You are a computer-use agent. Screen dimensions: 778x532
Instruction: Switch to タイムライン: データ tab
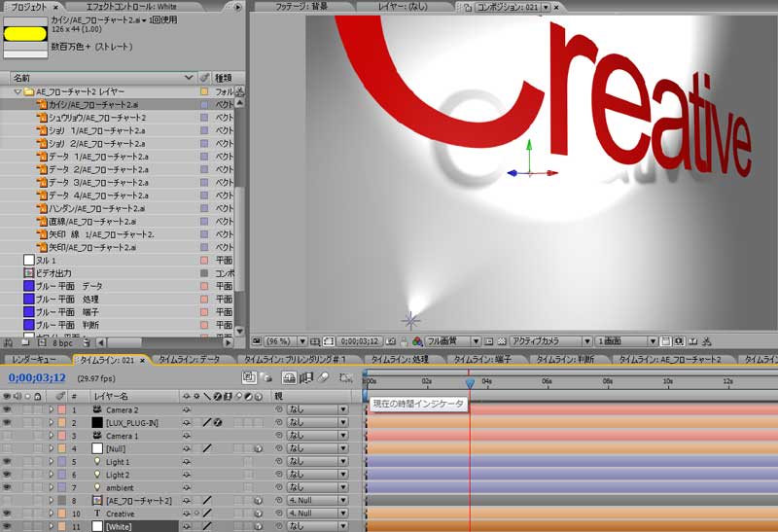tap(189, 360)
